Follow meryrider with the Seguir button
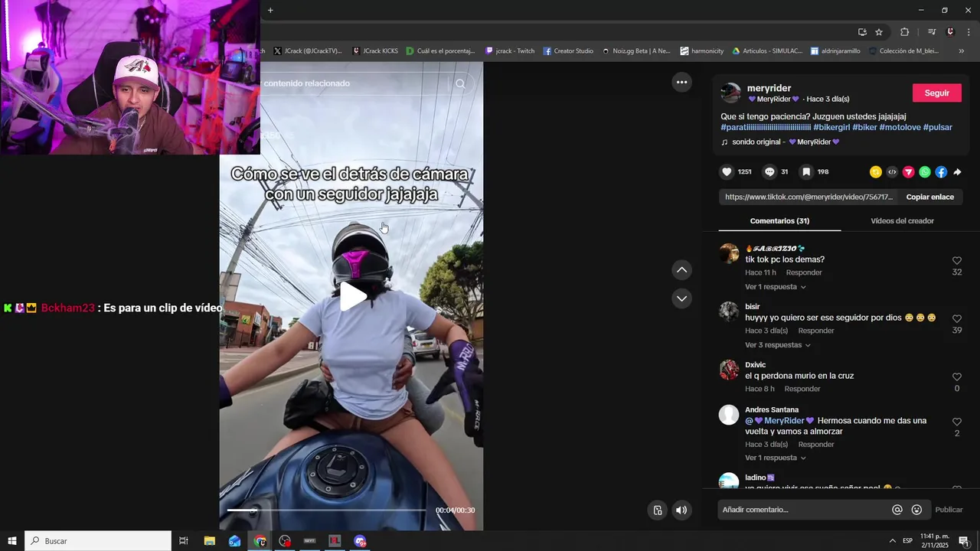This screenshot has width=980, height=551. tap(936, 93)
